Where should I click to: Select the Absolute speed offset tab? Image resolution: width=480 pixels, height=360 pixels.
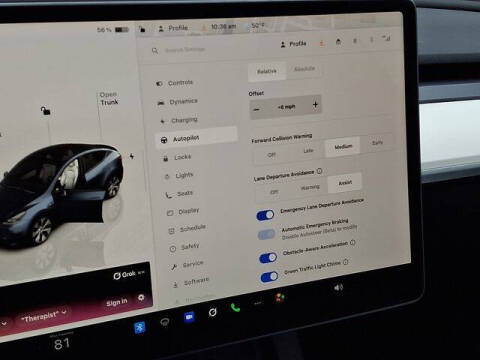coord(304,69)
